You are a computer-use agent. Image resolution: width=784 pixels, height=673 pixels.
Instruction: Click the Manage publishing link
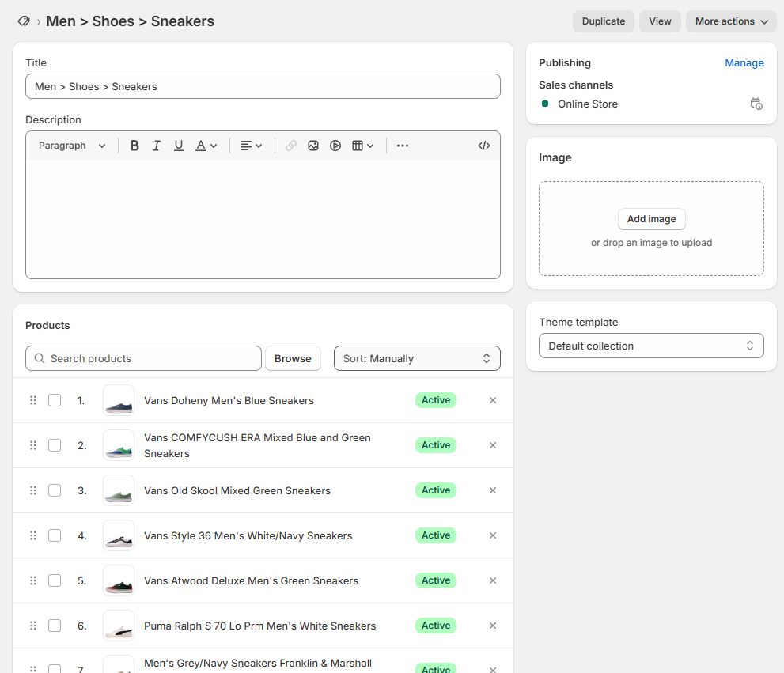point(744,63)
